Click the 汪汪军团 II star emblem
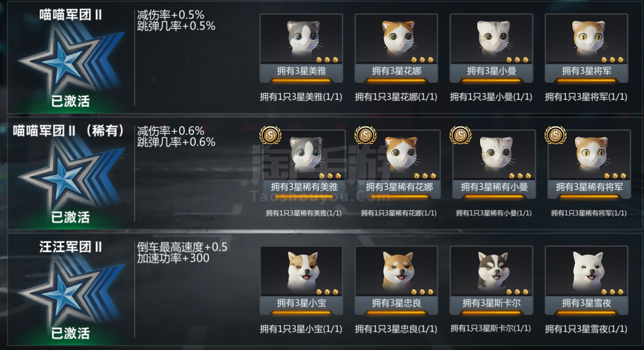644x350 pixels. [70, 290]
